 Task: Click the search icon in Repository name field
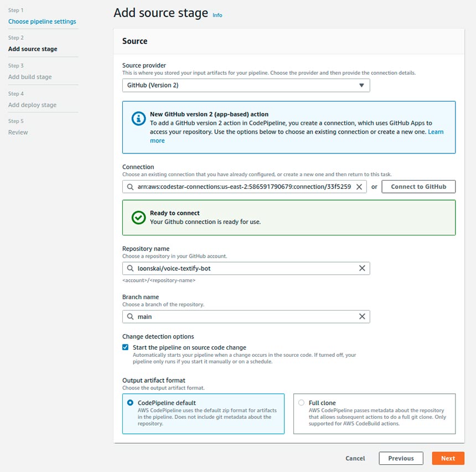pyautogui.click(x=130, y=268)
